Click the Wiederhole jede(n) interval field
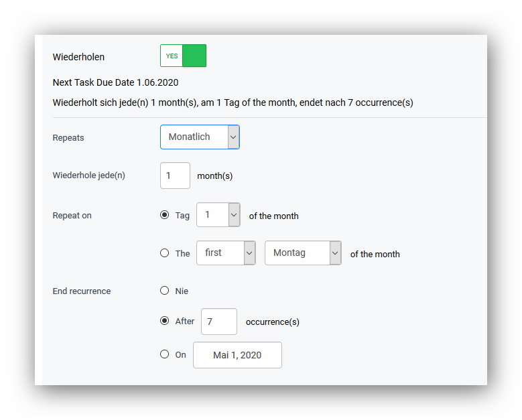Image resolution: width=522 pixels, height=420 pixels. click(x=175, y=176)
